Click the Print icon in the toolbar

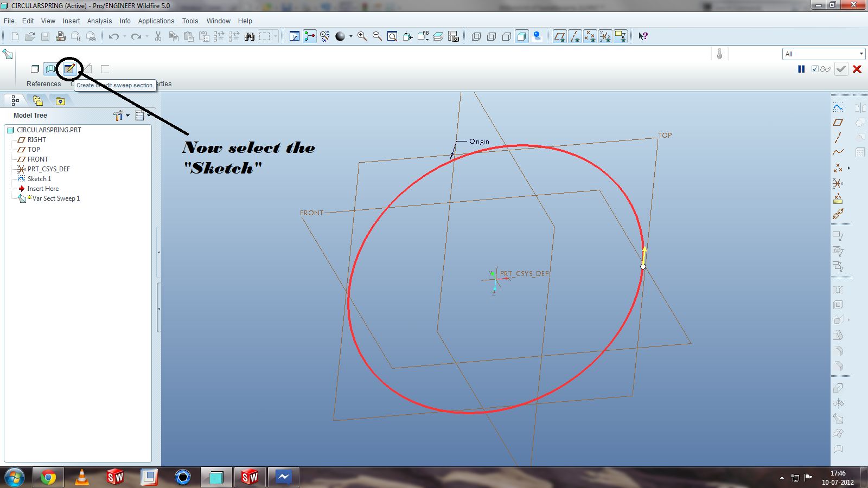61,36
